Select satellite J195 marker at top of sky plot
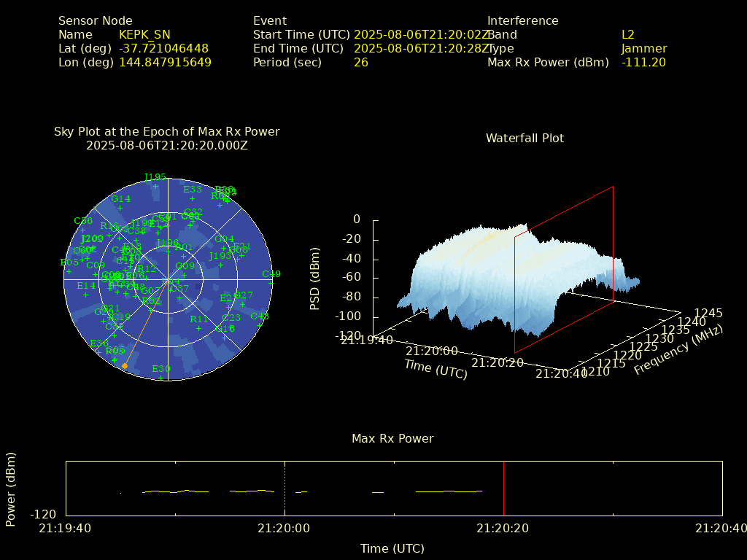 pos(155,187)
